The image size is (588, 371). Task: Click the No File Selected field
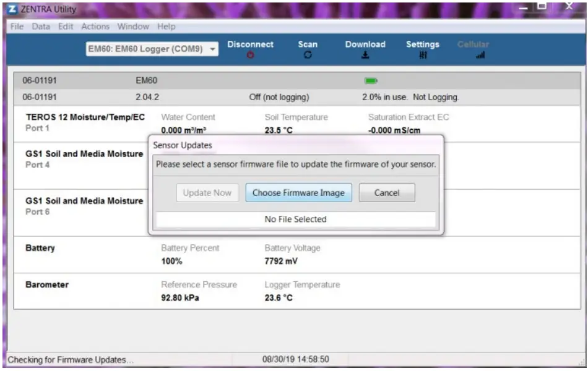(295, 219)
